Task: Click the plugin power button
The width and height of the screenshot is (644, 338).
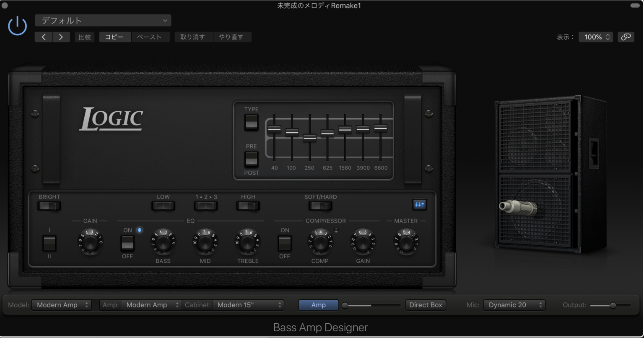Action: [17, 26]
